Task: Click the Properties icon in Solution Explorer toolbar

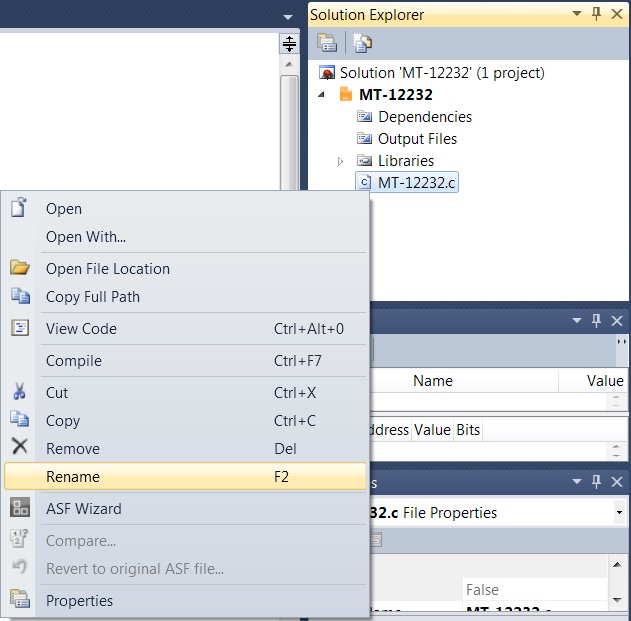Action: tap(326, 43)
